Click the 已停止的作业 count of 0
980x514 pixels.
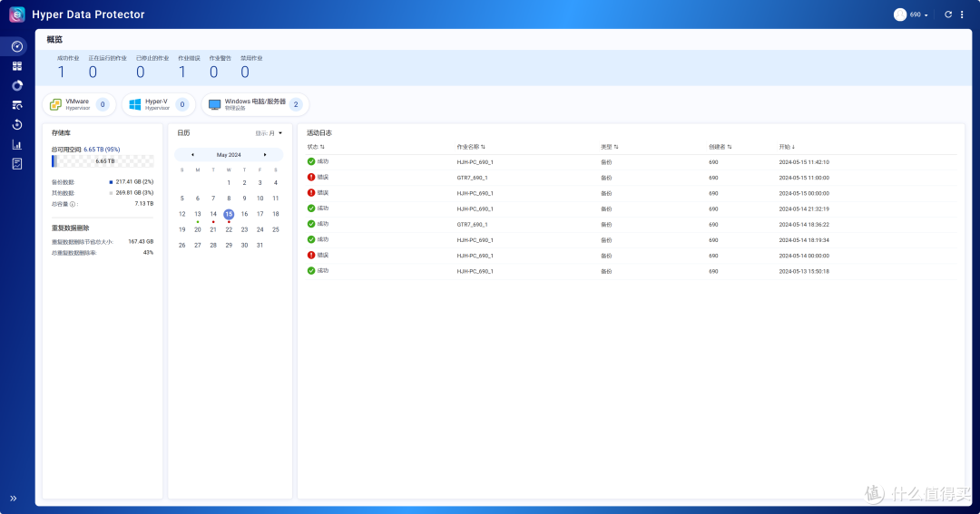pyautogui.click(x=141, y=73)
